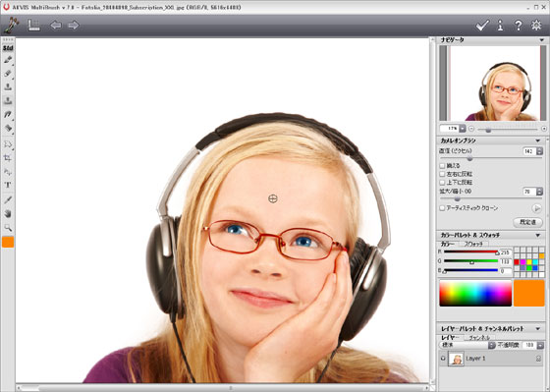Image resolution: width=550 pixels, height=392 pixels.
Task: Select the yellow swatch in the grid
Action: (529, 262)
